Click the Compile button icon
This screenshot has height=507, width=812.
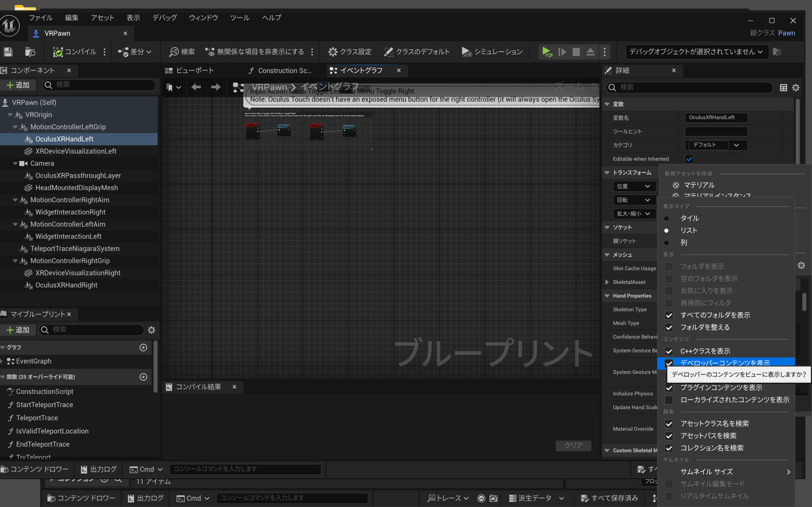point(58,52)
